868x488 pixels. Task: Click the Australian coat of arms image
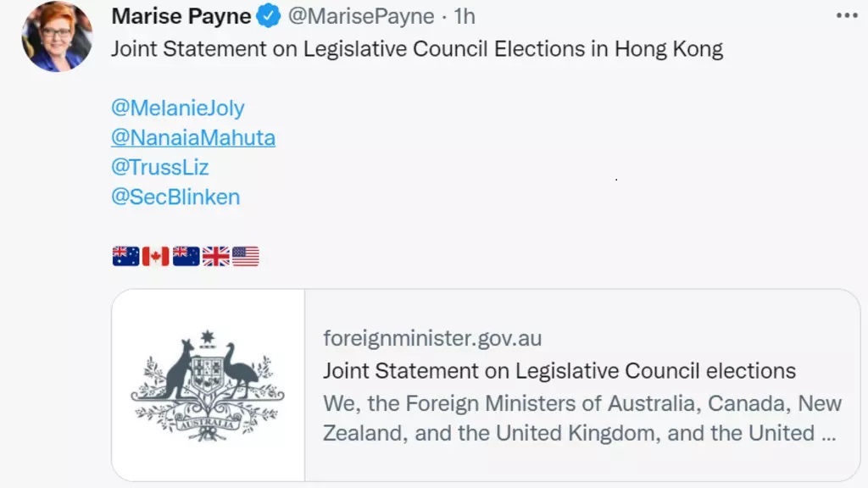[208, 385]
